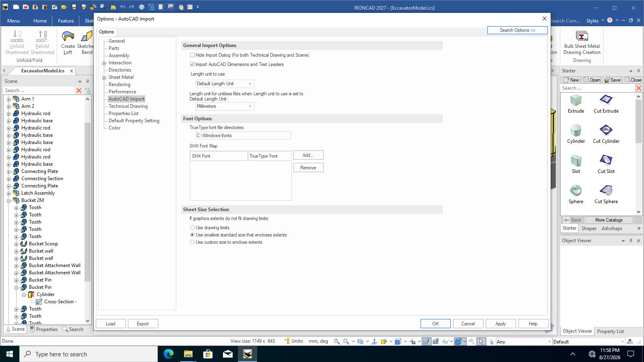Click the Remove button for SHX fonts
The height and width of the screenshot is (362, 644).
tap(308, 168)
